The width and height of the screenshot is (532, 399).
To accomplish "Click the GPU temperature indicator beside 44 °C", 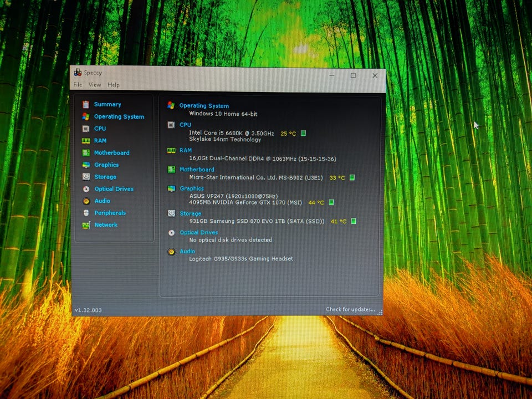I will pos(331,203).
